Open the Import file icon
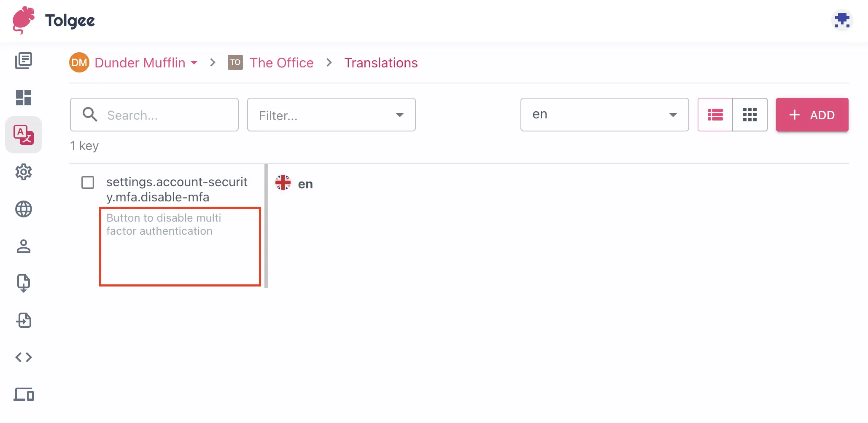Screen dimensions: 868x423 point(24,283)
